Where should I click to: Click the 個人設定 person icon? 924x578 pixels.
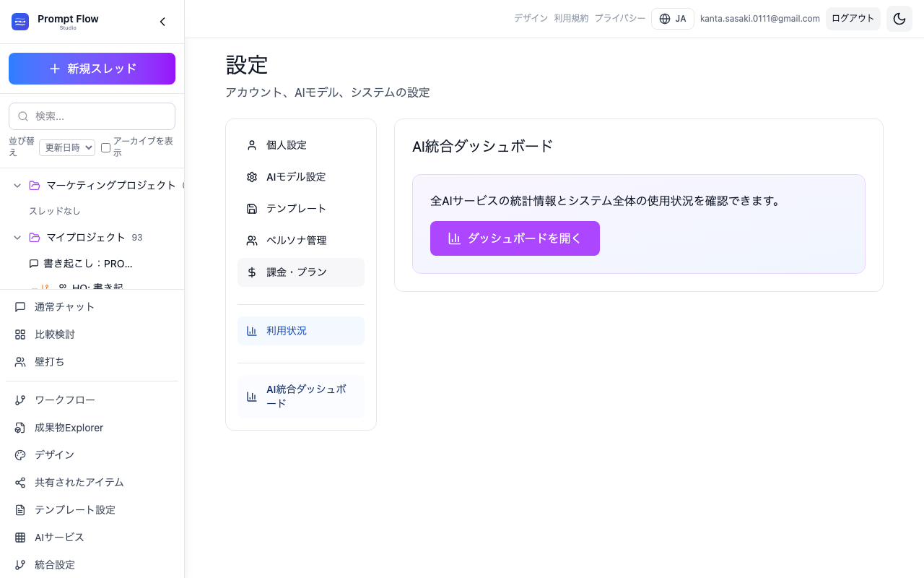click(252, 145)
